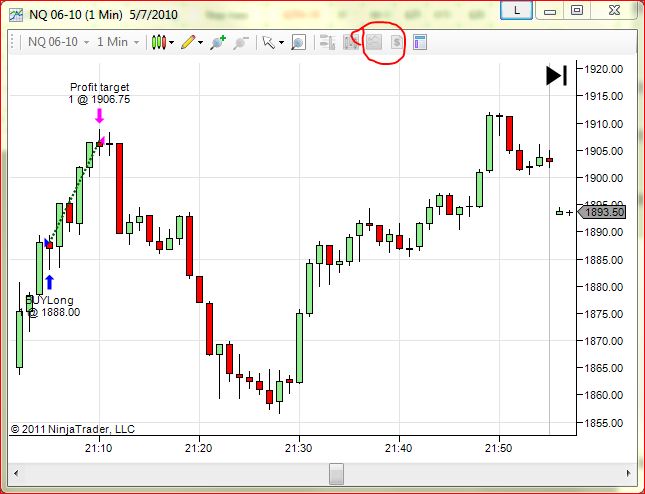Expand the 1 Min interval dropdown

(x=118, y=42)
